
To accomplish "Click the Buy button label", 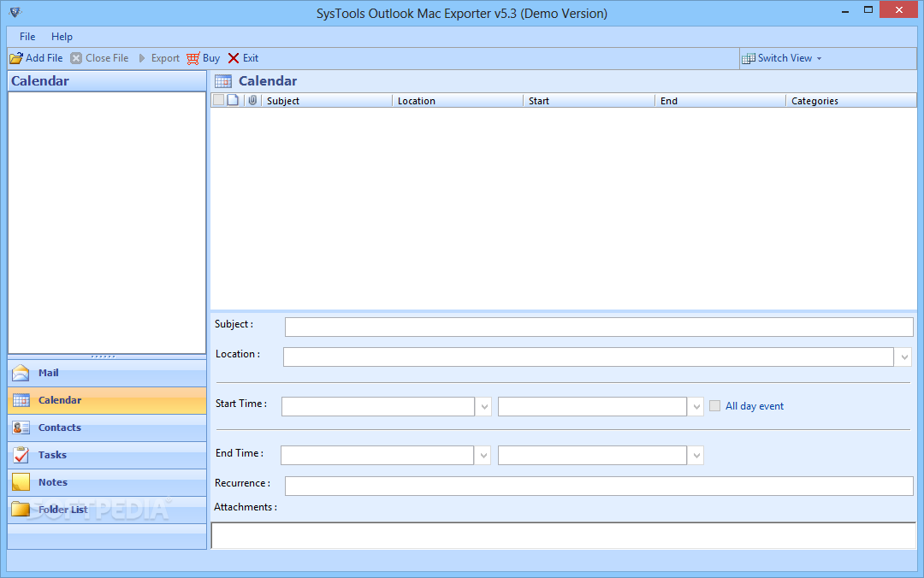I will click(x=211, y=58).
